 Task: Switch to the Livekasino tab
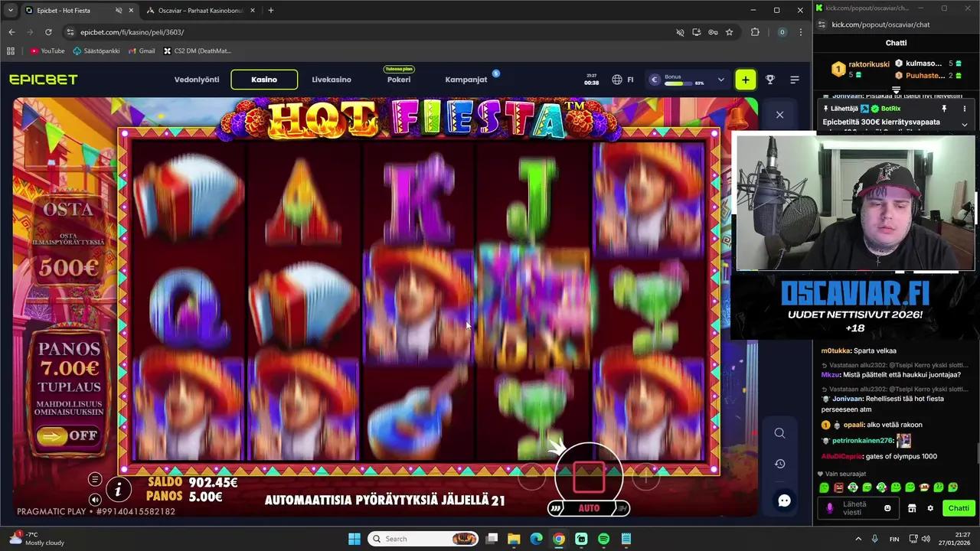[331, 80]
